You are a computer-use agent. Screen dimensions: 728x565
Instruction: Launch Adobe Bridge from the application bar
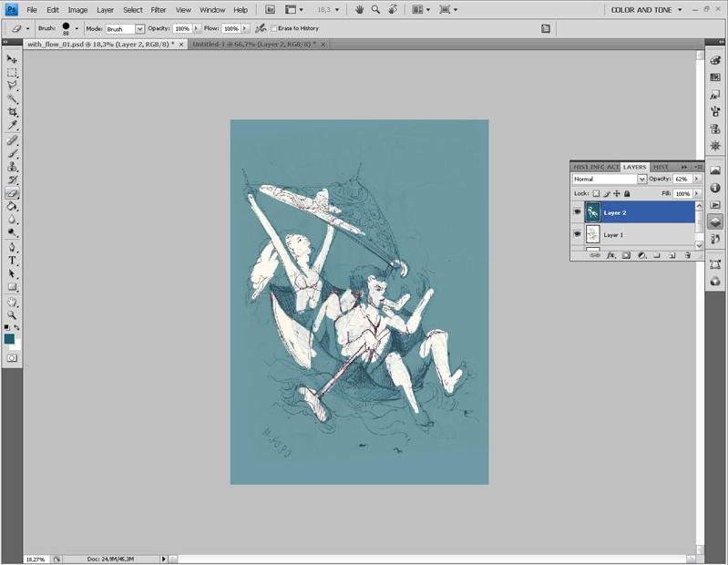coord(268,9)
